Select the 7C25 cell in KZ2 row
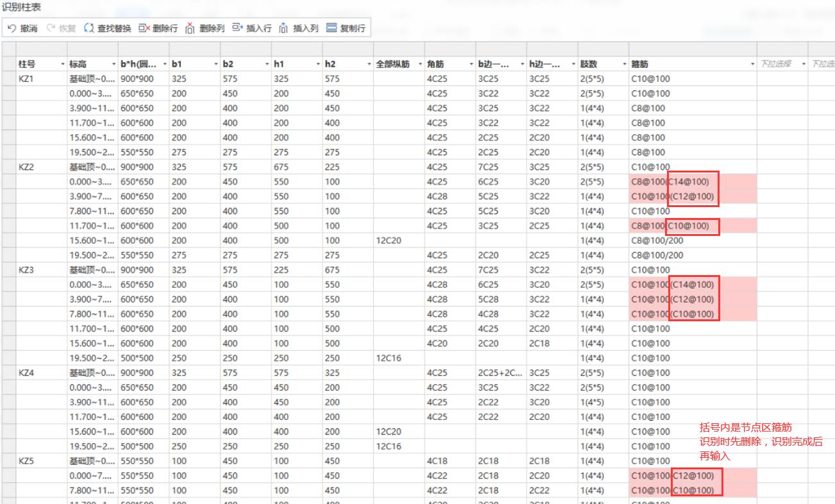 (501, 167)
